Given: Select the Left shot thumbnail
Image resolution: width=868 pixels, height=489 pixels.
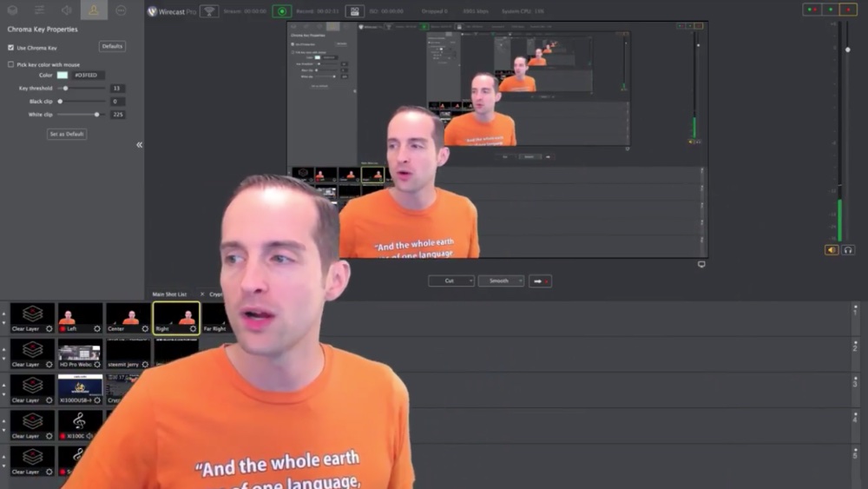Looking at the screenshot, I should (80, 318).
